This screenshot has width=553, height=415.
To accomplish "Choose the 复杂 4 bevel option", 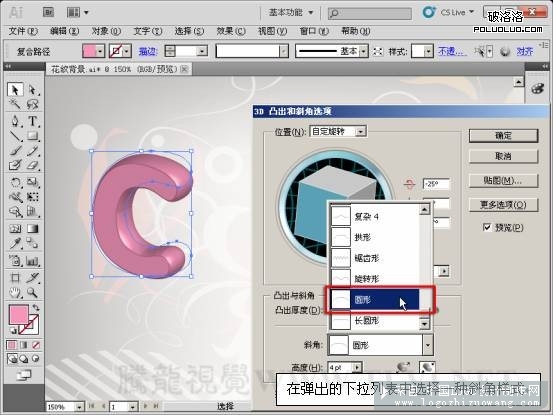I will pyautogui.click(x=375, y=216).
